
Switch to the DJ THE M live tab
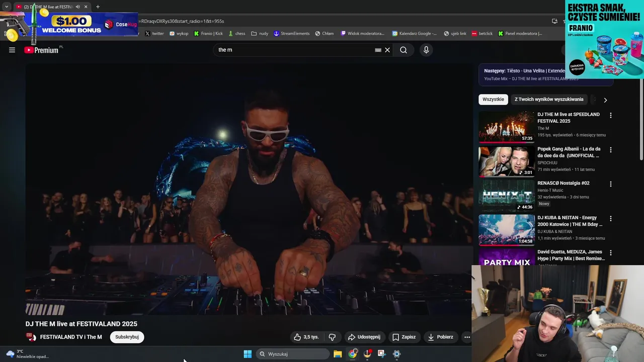pos(48,7)
